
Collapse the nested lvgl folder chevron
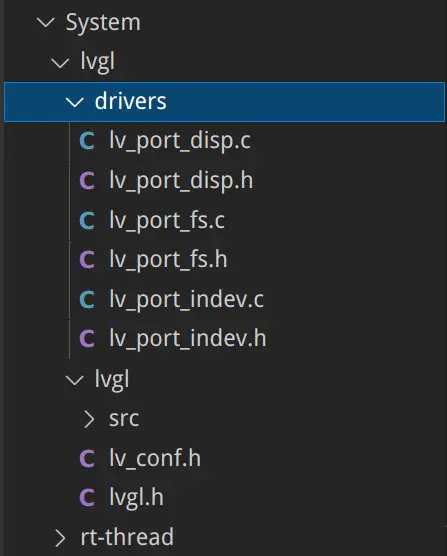(75, 380)
